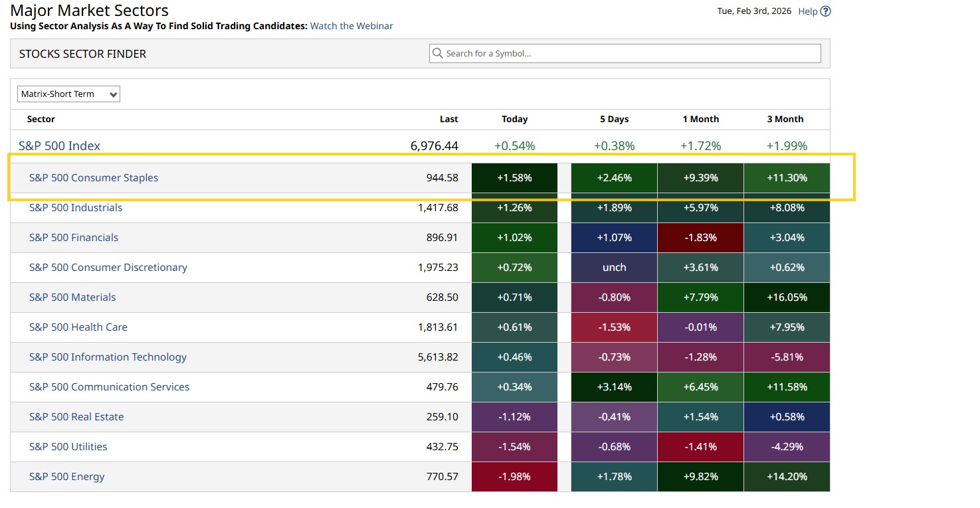Select S&P 500 Consumer Staples sector

tap(94, 178)
